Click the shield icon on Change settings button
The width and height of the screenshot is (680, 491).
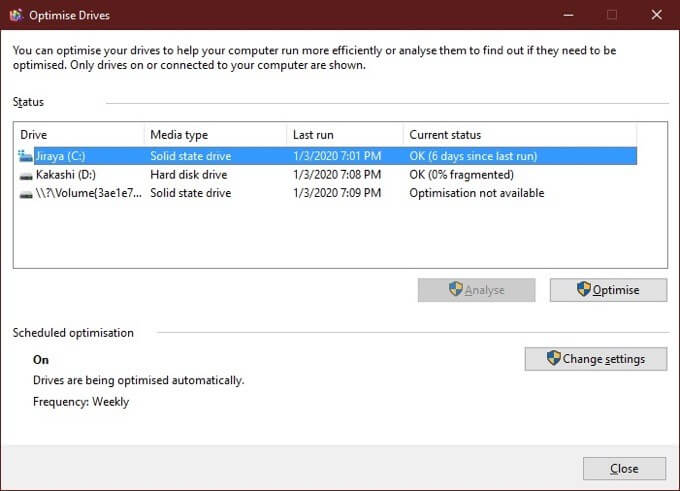[553, 359]
